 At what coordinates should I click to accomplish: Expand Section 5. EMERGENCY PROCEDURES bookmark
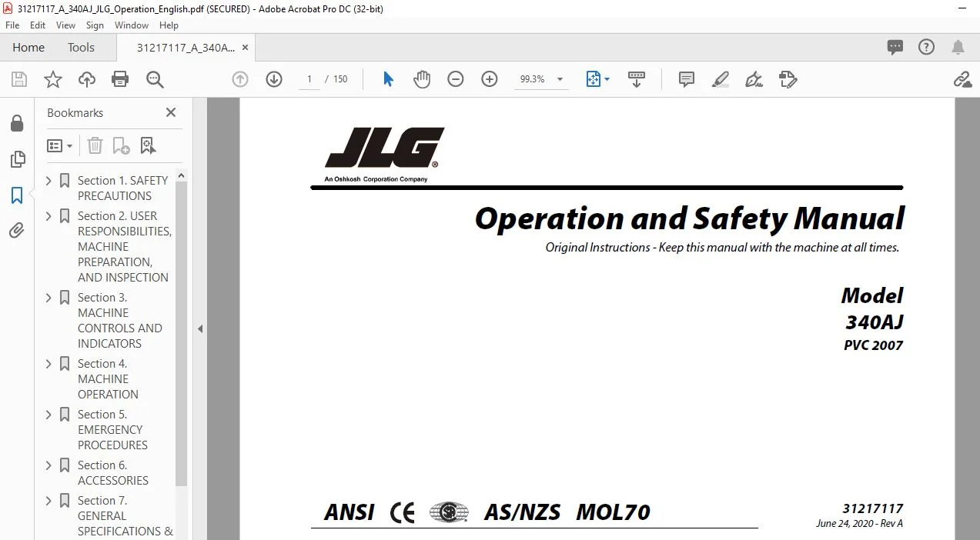[49, 415]
